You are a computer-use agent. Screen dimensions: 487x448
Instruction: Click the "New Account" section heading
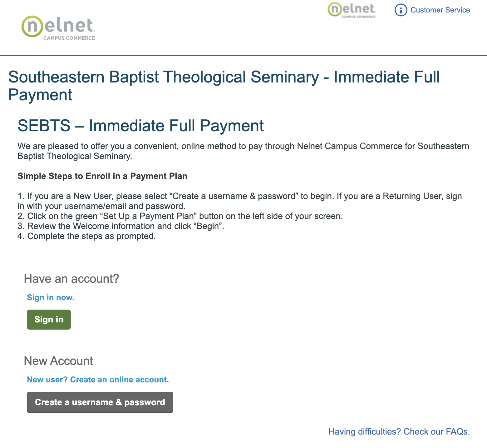[x=58, y=361]
